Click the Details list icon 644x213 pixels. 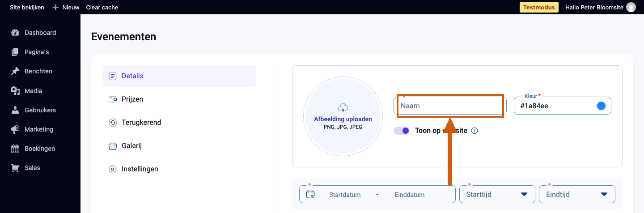coord(113,76)
